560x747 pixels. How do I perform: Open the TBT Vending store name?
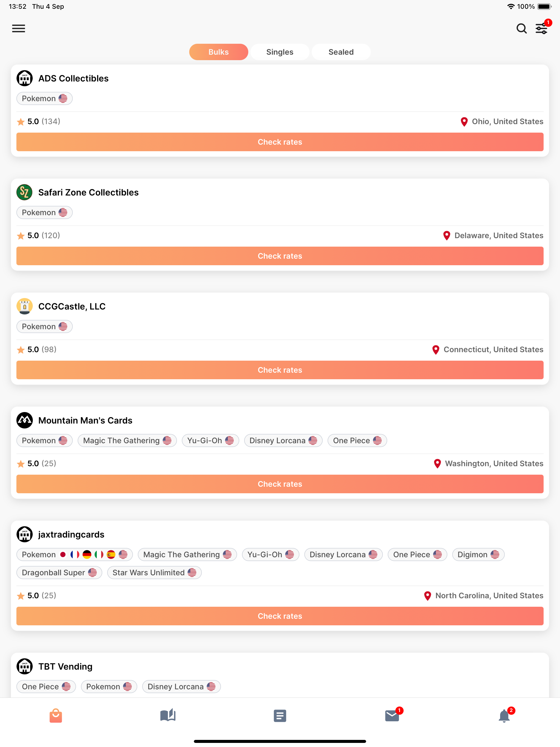pos(65,666)
